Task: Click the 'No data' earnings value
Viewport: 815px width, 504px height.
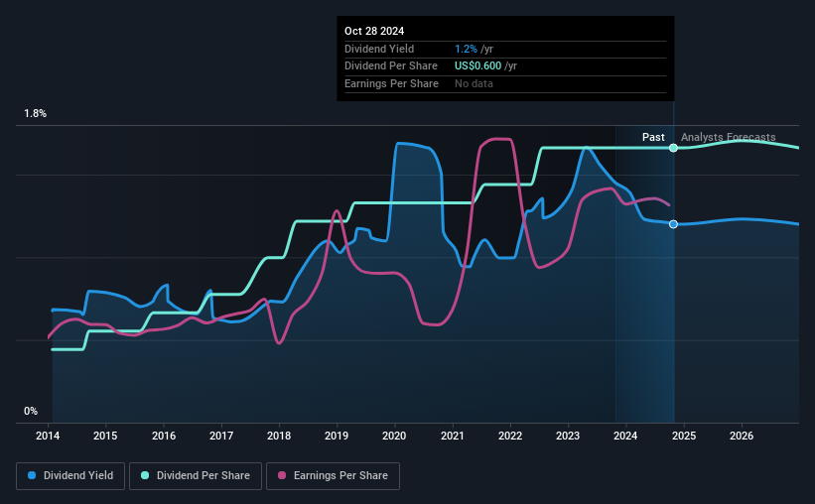Action: (x=474, y=83)
